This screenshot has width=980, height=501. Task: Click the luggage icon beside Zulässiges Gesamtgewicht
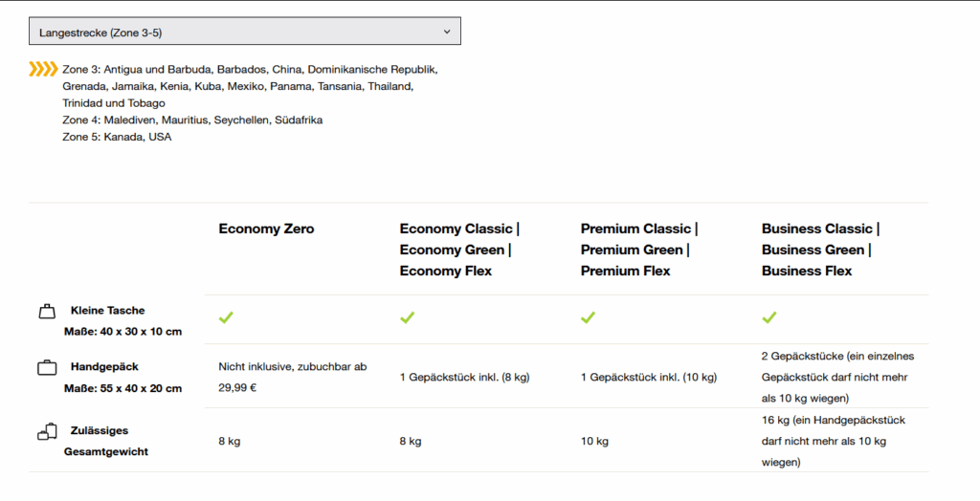pyautogui.click(x=47, y=432)
